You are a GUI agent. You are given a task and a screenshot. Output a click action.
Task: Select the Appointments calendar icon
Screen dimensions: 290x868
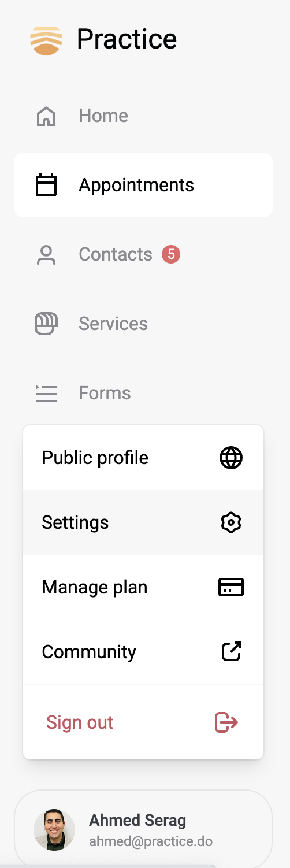pos(46,186)
